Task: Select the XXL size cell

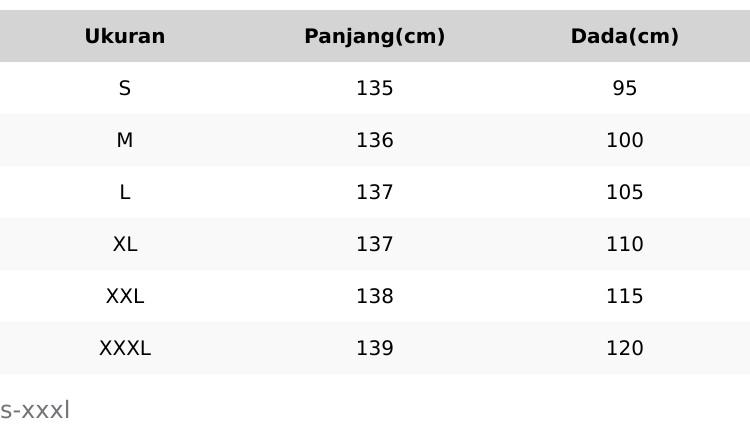Action: point(125,297)
